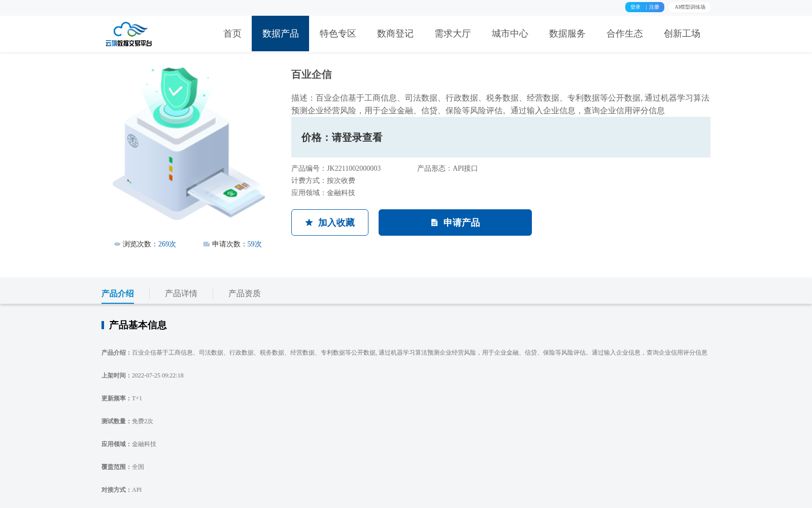Screen dimensions: 812x508
Task: Click the 注册 link
Action: click(654, 7)
